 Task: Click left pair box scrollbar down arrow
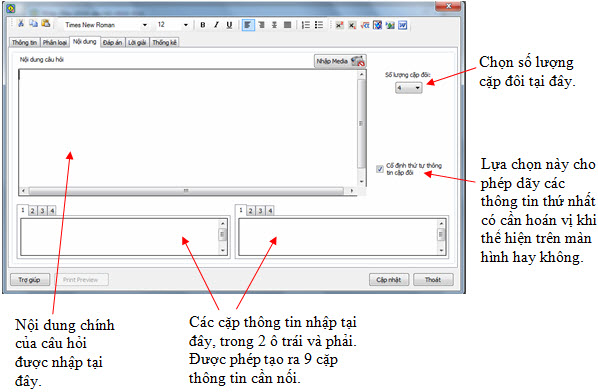click(223, 250)
